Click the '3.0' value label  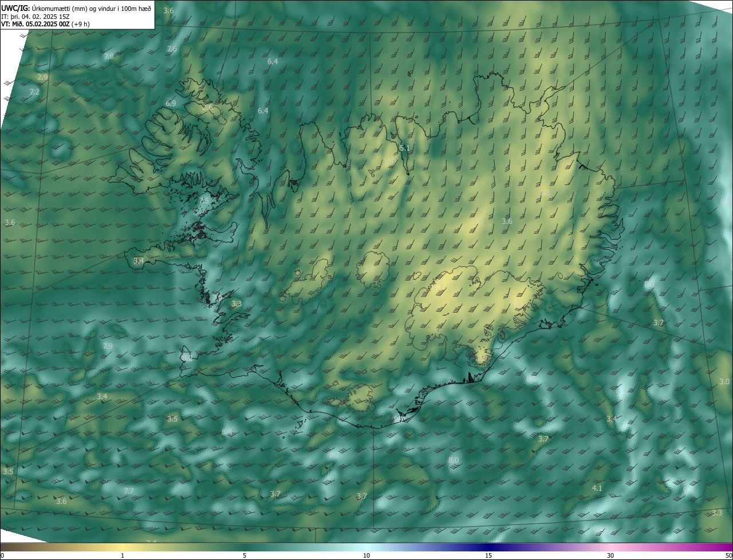pyautogui.click(x=724, y=381)
